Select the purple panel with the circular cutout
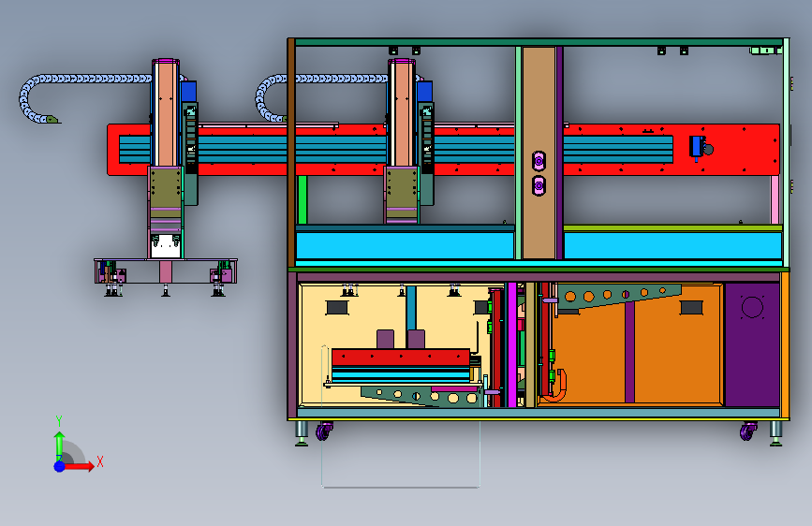Image resolution: width=812 pixels, height=526 pixels. pyautogui.click(x=752, y=344)
